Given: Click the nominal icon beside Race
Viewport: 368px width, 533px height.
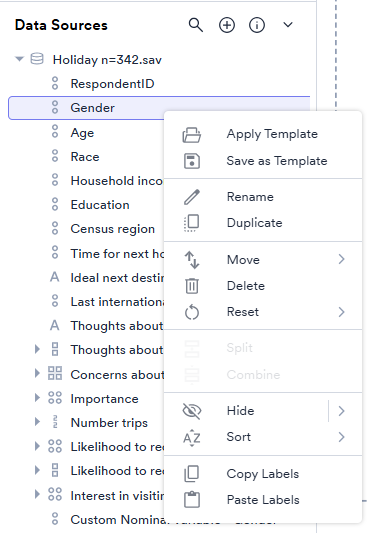Looking at the screenshot, I should tap(55, 156).
